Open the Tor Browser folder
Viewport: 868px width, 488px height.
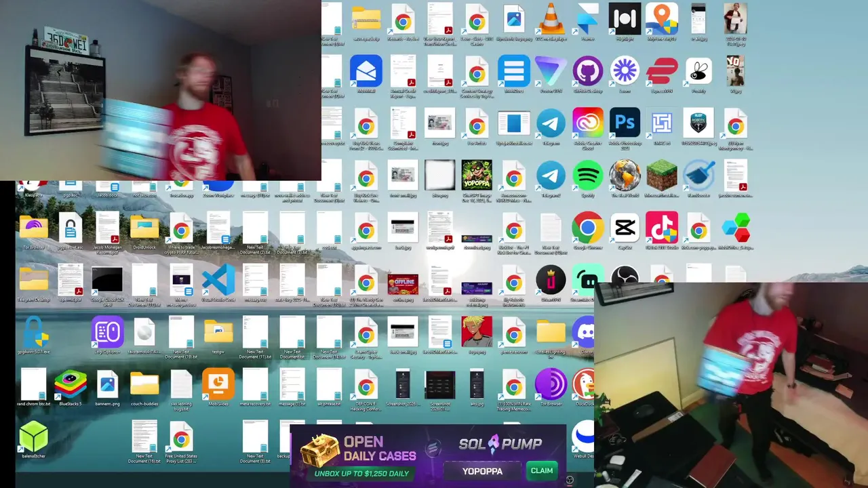point(33,228)
